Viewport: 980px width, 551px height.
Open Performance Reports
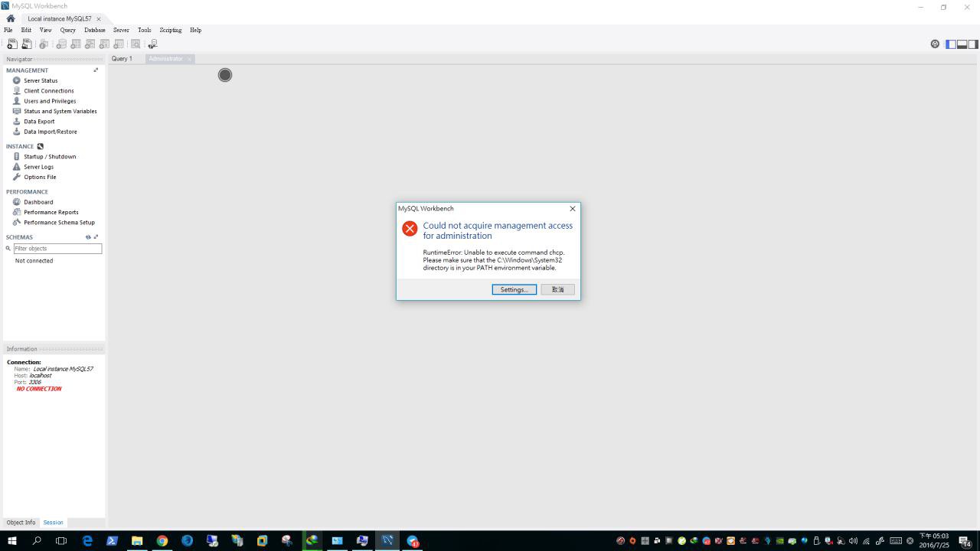click(51, 212)
